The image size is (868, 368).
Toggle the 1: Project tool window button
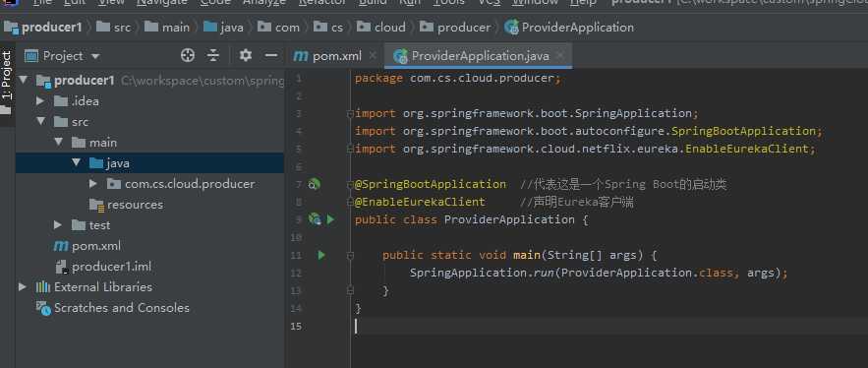pos(6,76)
